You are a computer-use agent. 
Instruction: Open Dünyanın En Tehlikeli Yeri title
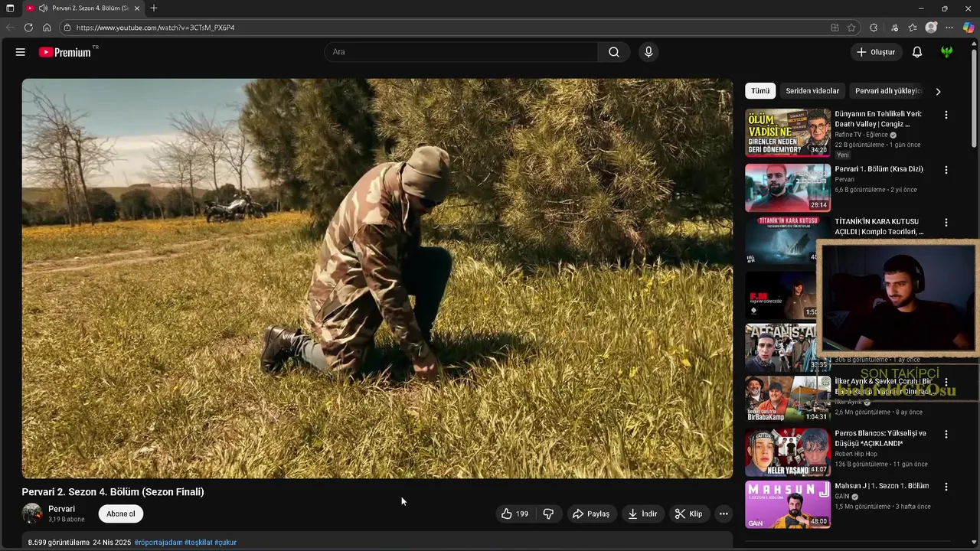878,119
